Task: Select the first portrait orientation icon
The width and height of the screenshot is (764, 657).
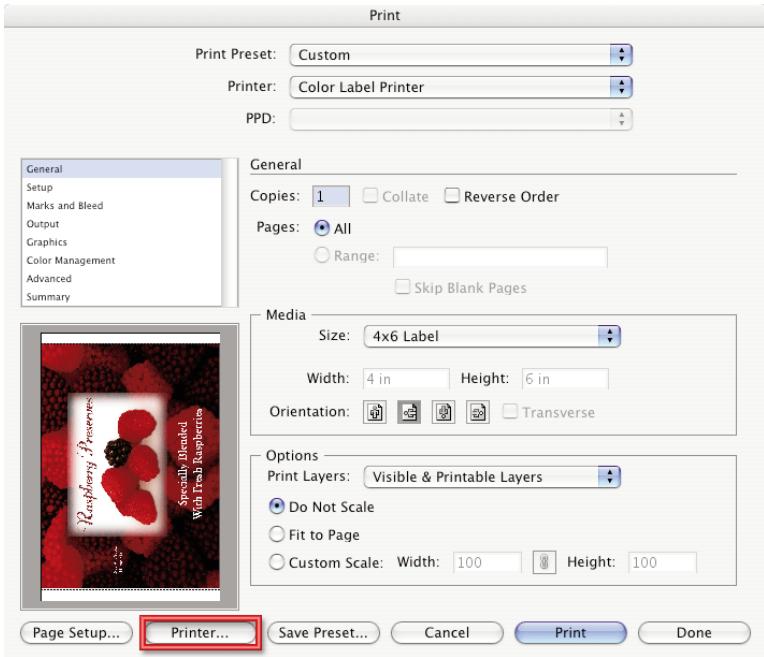Action: pyautogui.click(x=377, y=412)
